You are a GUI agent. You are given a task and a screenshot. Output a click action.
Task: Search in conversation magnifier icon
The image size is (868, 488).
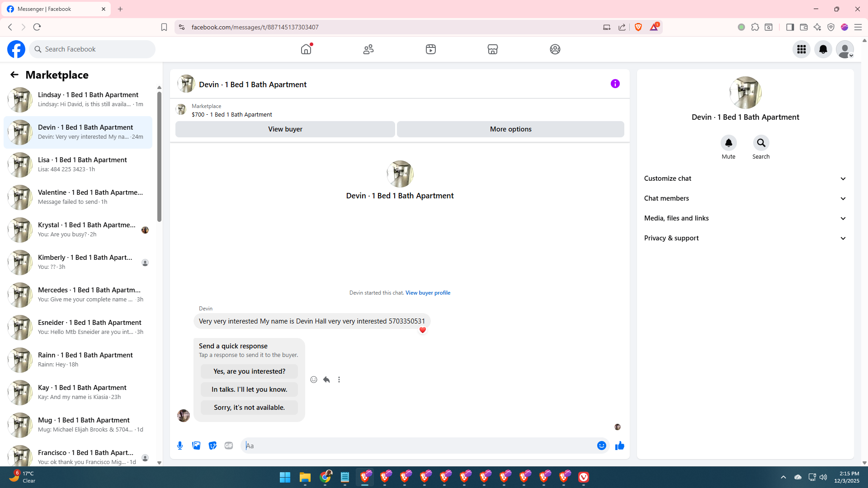pyautogui.click(x=761, y=143)
